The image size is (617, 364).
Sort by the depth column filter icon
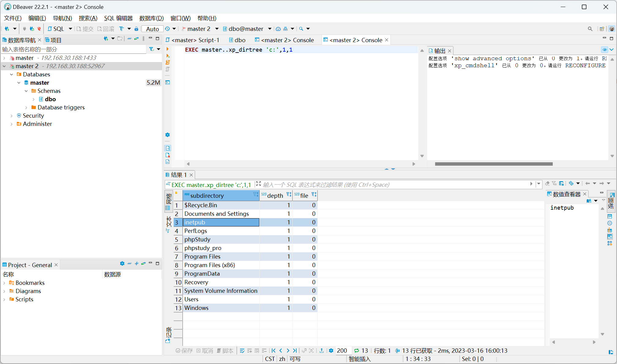click(x=289, y=194)
